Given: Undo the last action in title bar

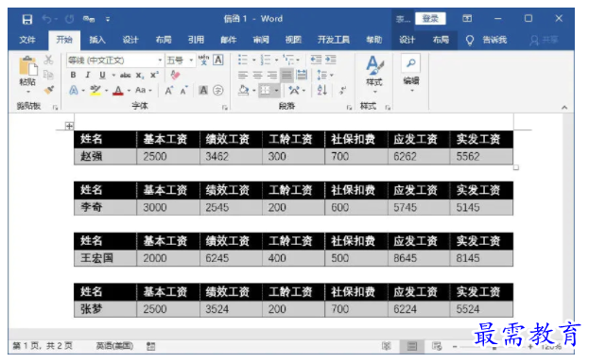Looking at the screenshot, I should [46, 19].
